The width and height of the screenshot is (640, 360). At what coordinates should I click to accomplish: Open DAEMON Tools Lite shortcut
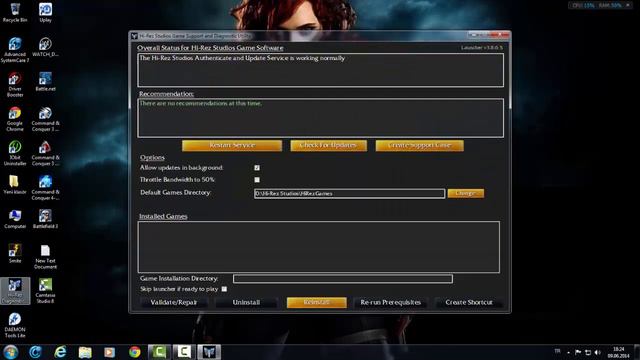click(15, 325)
